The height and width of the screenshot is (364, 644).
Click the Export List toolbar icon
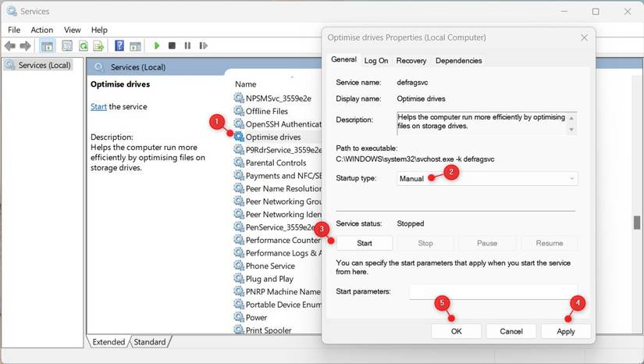tap(98, 45)
